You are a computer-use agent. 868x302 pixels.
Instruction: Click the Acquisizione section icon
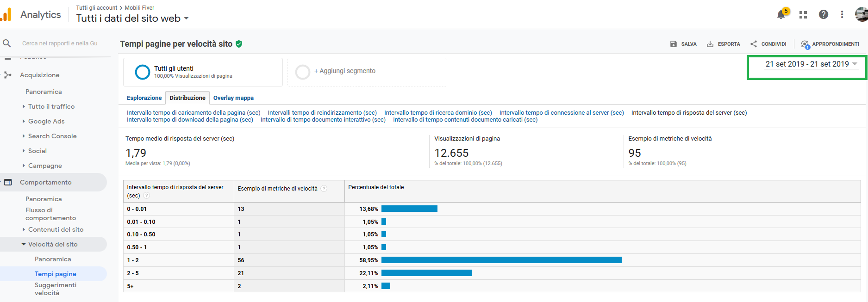coord(8,75)
